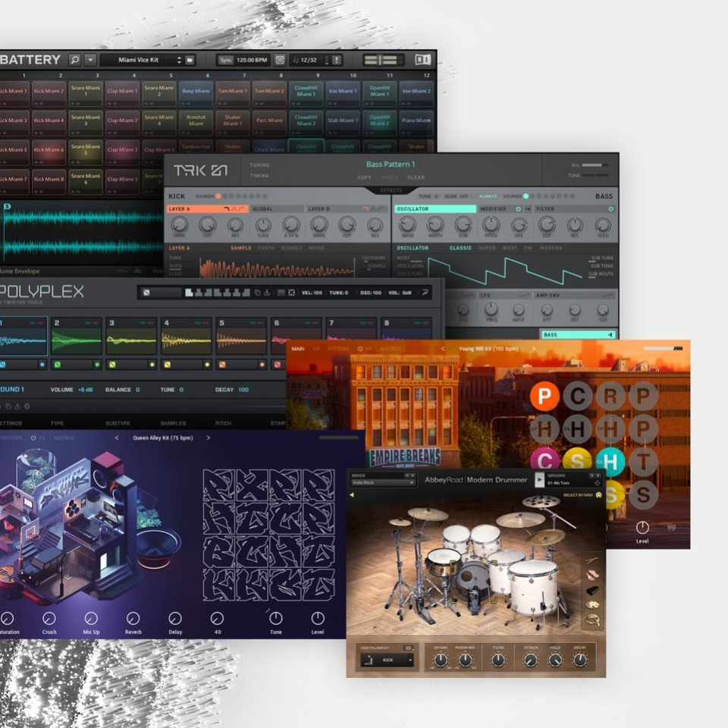Click the kick drum icon in the Instrument selector
The width and height of the screenshot is (728, 728).
click(370, 660)
